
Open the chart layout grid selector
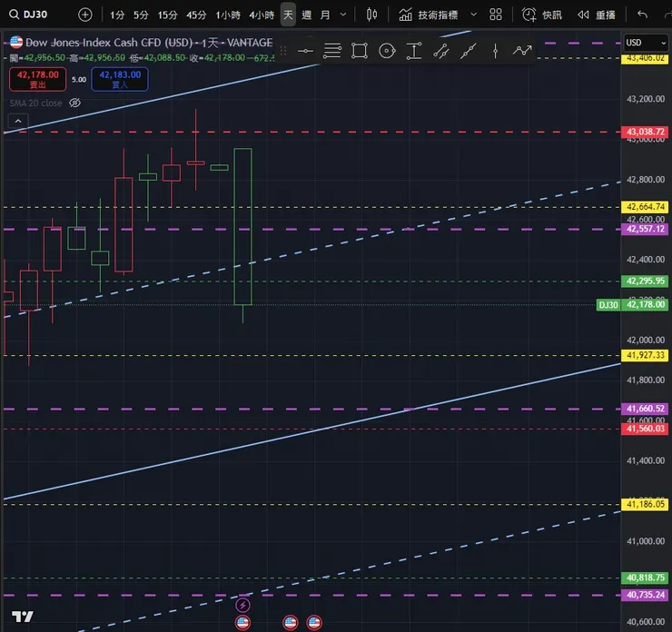[x=496, y=15]
